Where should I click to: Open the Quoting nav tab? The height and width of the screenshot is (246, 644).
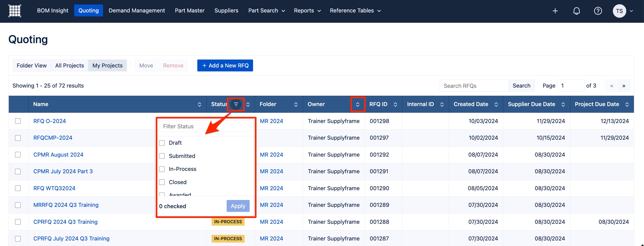tap(88, 11)
